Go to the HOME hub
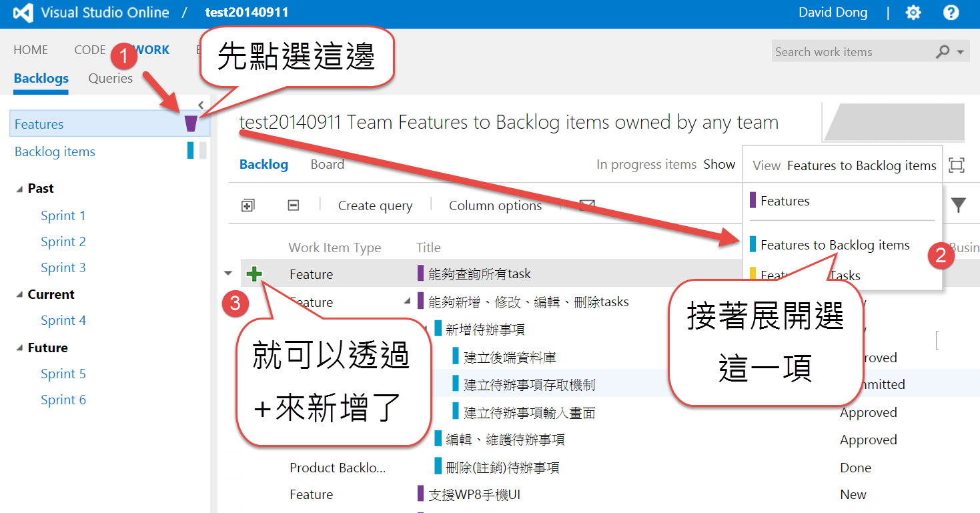This screenshot has width=980, height=513. (x=31, y=50)
